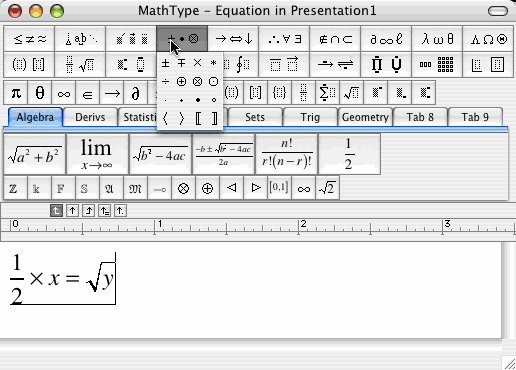The image size is (516, 370).
Task: Open the Trig tab
Action: coord(310,117)
